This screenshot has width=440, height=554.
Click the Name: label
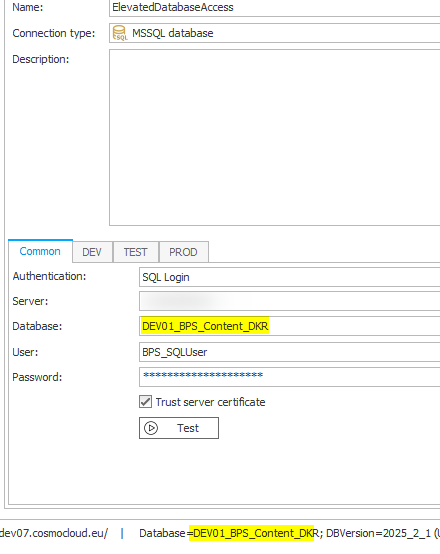(x=28, y=7)
